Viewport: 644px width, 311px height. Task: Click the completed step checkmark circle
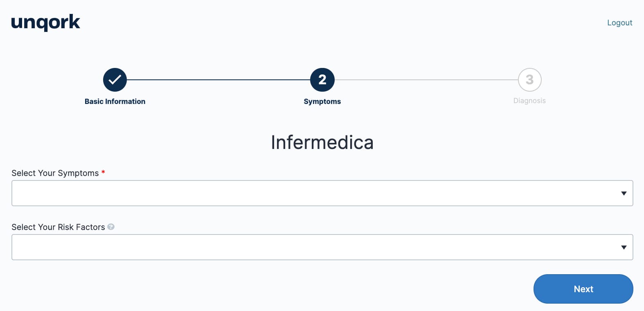pos(115,80)
